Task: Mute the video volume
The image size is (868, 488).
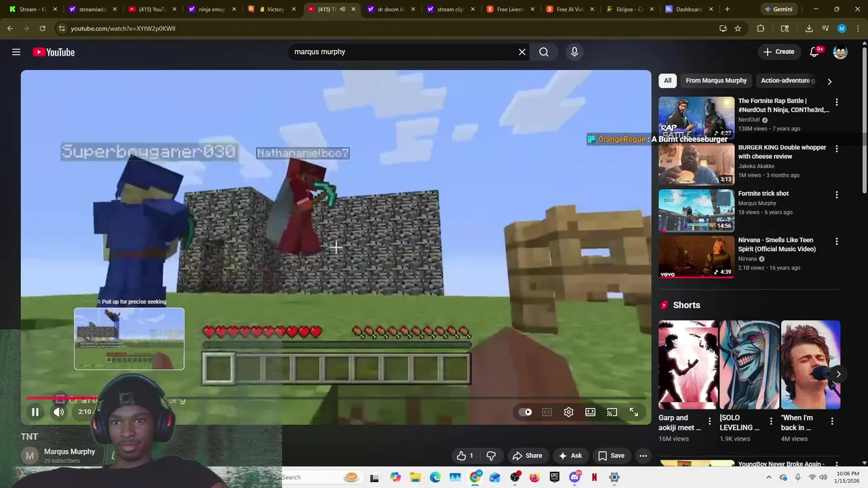Action: click(59, 412)
